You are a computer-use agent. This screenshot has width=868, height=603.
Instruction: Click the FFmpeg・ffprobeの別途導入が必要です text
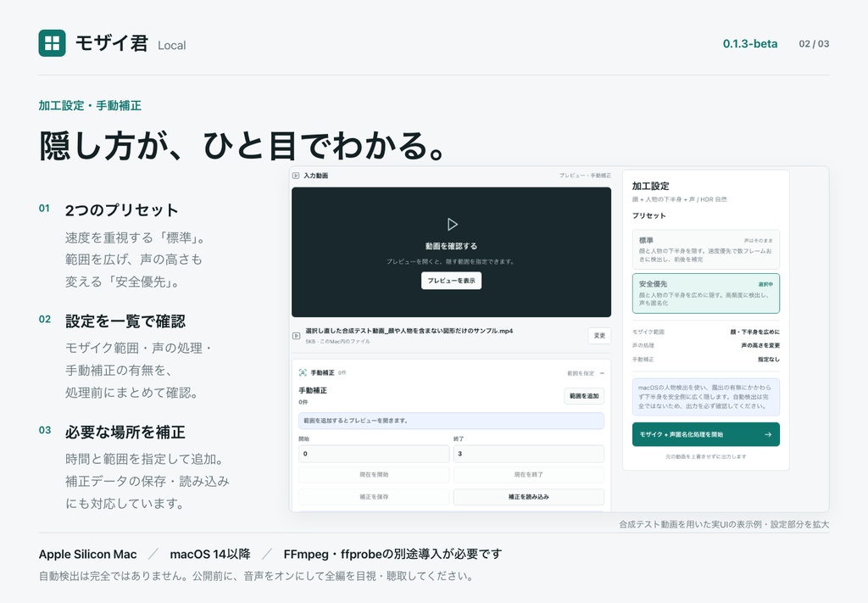point(392,555)
